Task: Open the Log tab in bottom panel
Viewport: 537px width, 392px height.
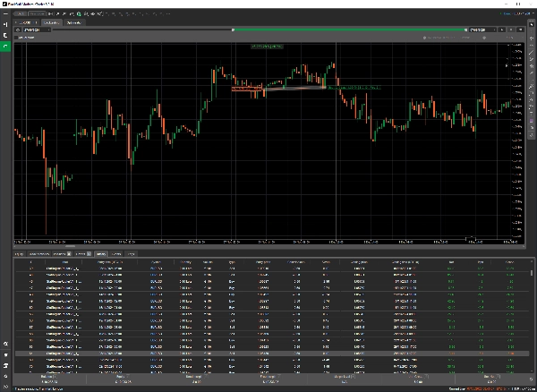Action: (131, 254)
